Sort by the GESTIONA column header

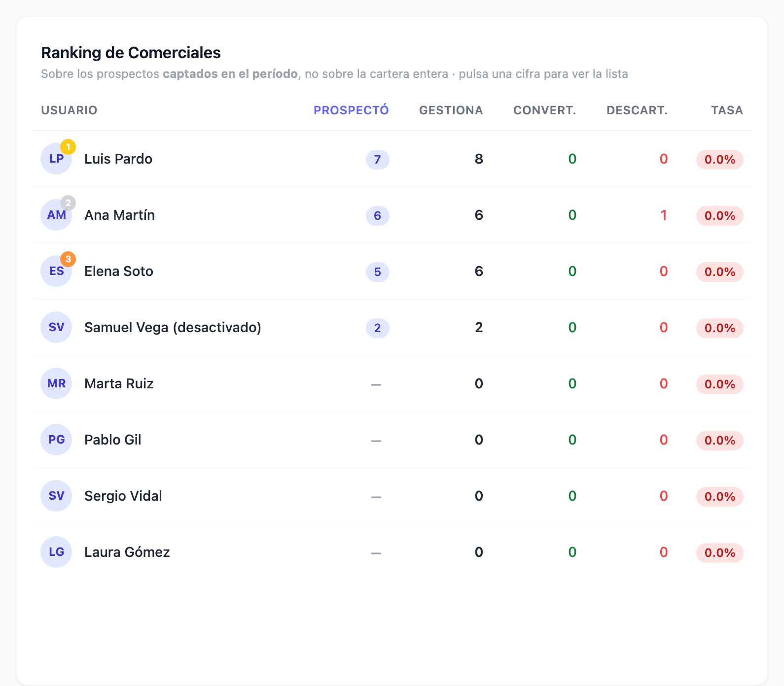click(x=451, y=110)
